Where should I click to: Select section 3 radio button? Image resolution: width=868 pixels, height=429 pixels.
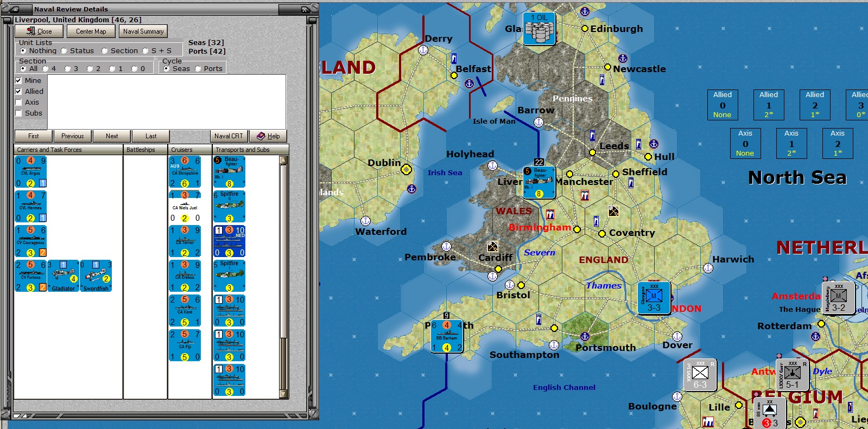(72, 69)
